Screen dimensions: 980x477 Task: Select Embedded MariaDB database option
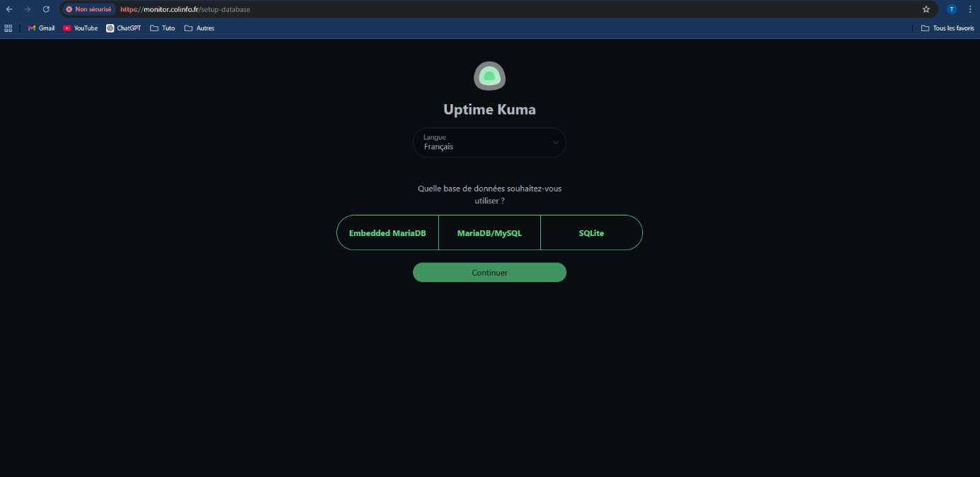tap(387, 233)
